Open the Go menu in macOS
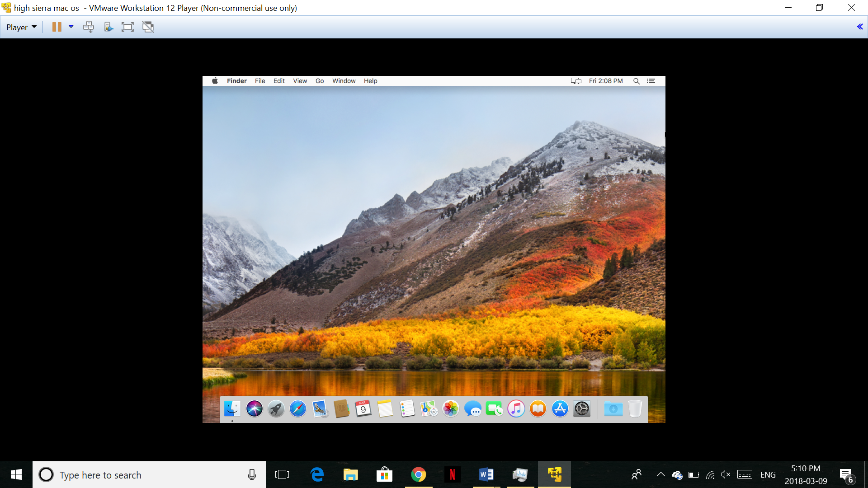 pyautogui.click(x=320, y=81)
